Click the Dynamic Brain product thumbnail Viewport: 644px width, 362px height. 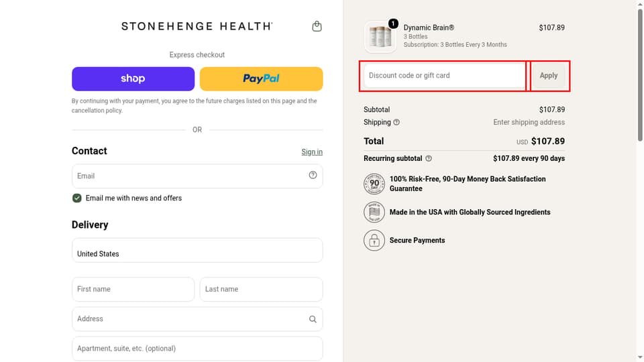pos(380,36)
